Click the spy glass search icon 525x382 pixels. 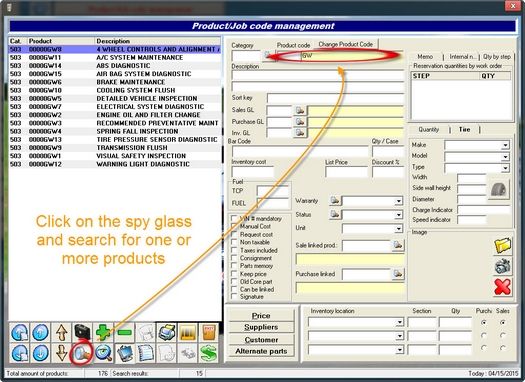coord(82,354)
